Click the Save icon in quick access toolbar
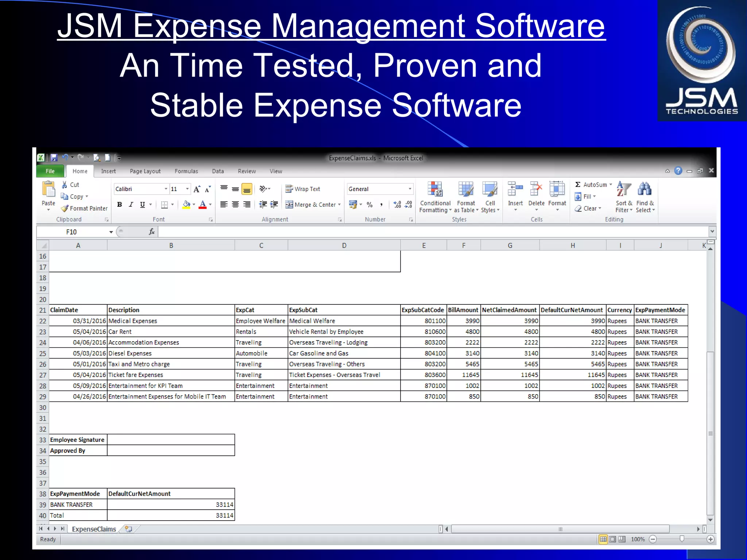This screenshot has height=560, width=747. coord(54,158)
